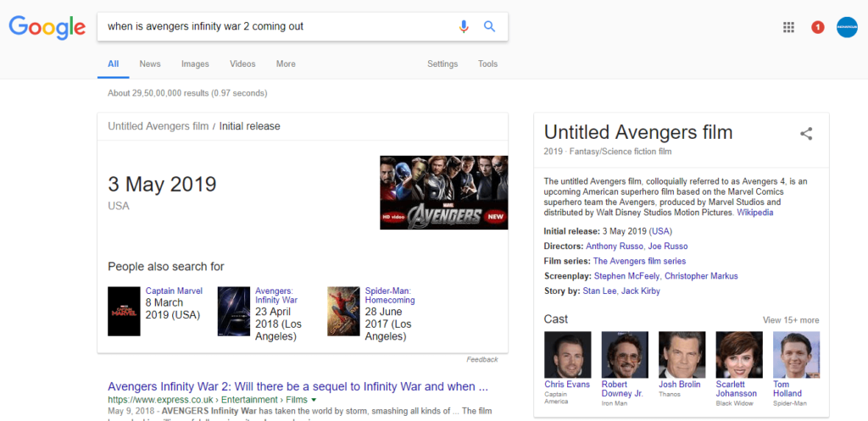Click the results count text
The image size is (868, 421).
point(187,93)
